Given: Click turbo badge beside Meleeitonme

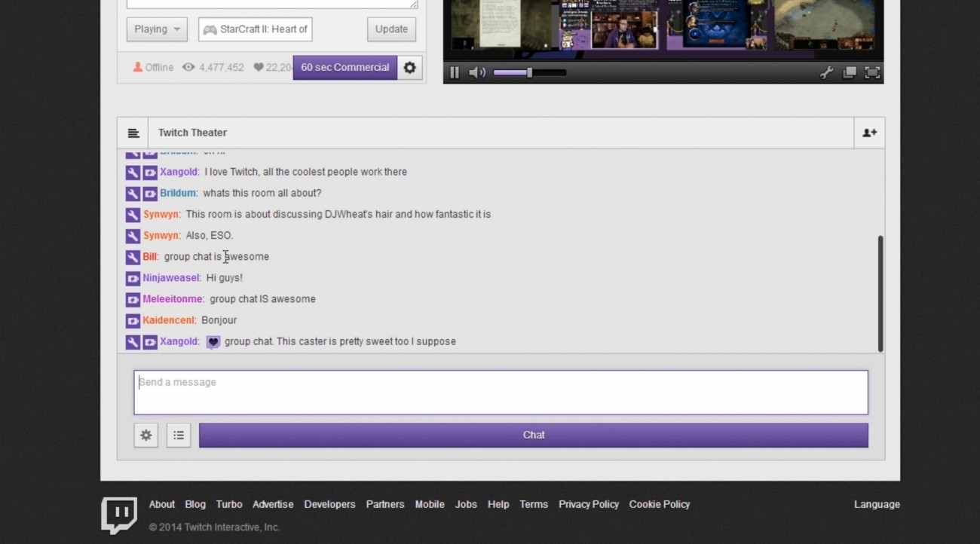Looking at the screenshot, I should pos(133,299).
